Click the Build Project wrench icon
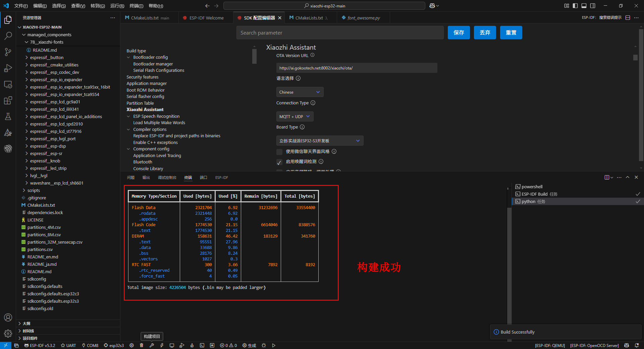The height and width of the screenshot is (349, 644). pyautogui.click(x=152, y=345)
